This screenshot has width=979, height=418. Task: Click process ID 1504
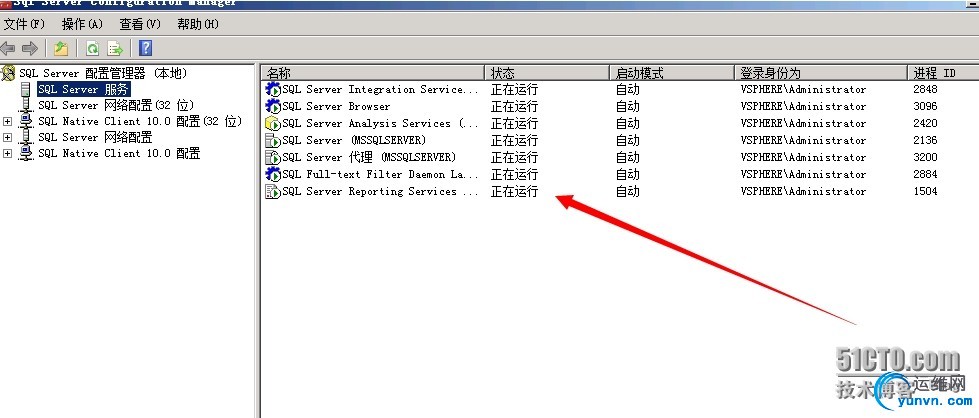925,191
